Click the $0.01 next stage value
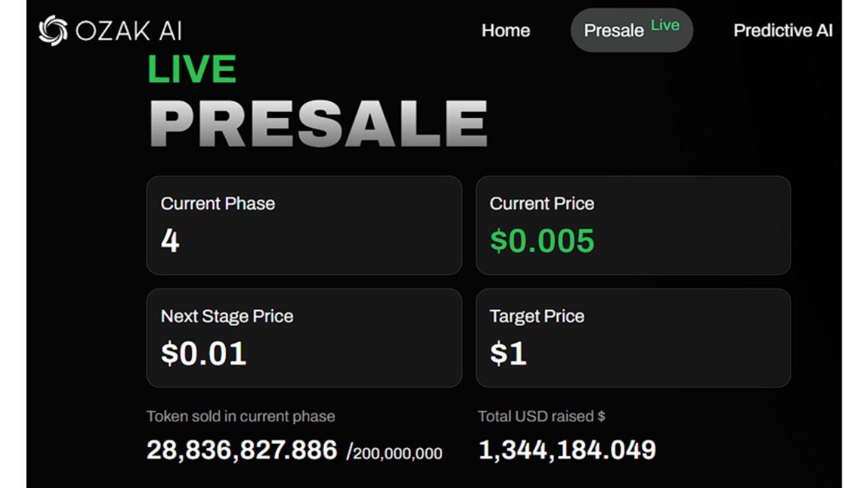 click(203, 353)
